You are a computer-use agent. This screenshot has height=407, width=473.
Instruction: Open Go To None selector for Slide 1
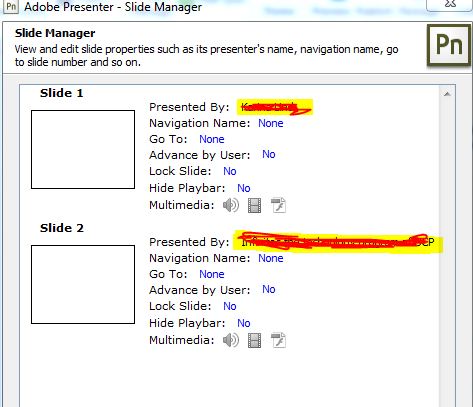(x=212, y=139)
